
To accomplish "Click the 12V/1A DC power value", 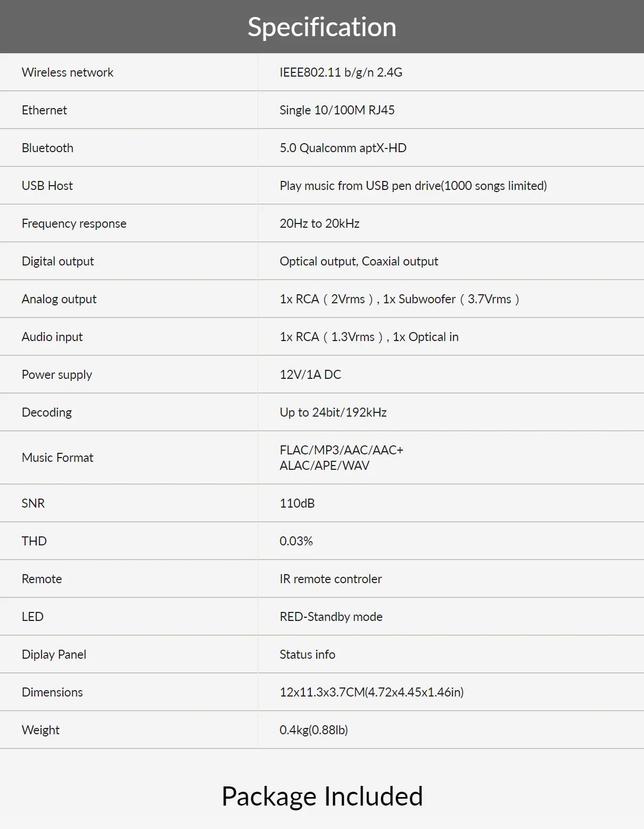I will coord(310,375).
